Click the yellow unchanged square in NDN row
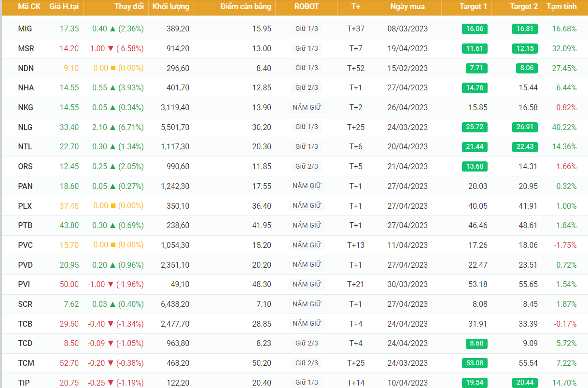Screen dimensions: 588x388 coord(113,68)
